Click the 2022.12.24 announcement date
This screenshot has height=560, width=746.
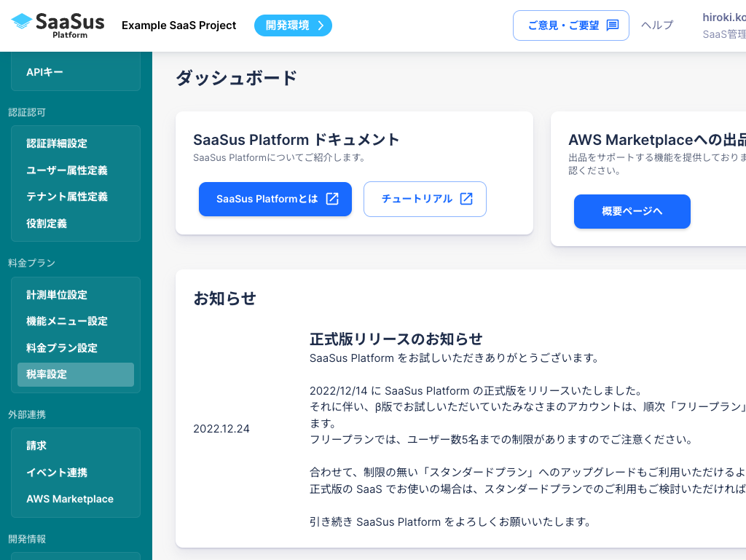[221, 429]
